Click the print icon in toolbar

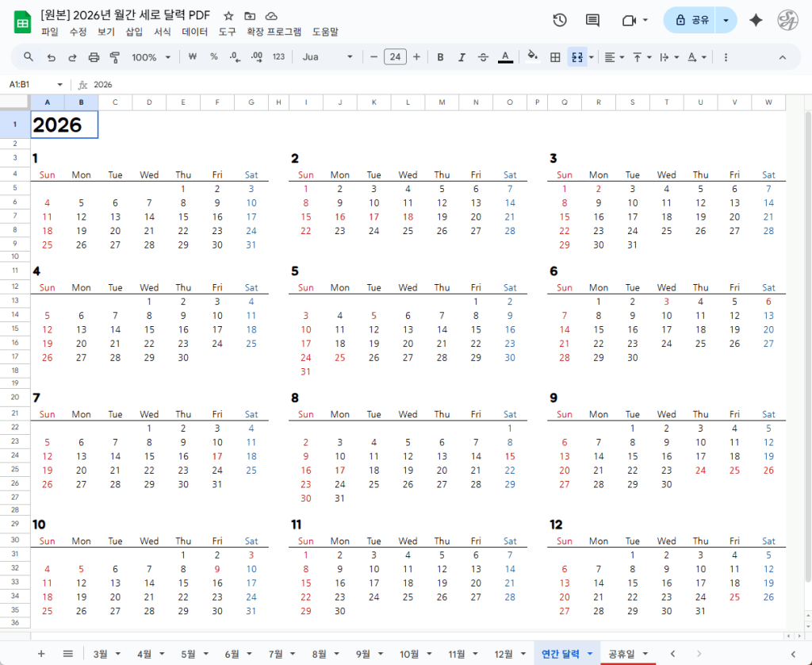click(x=94, y=57)
